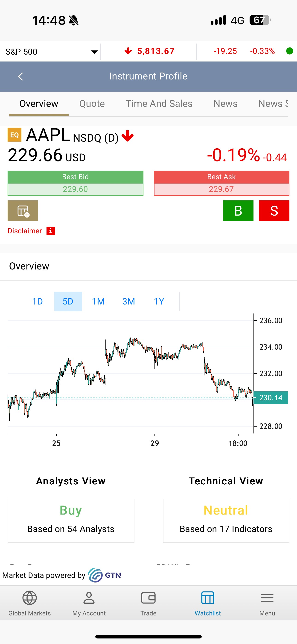
Task: Tap the red down arrow next to AAPL
Action: coord(128,136)
